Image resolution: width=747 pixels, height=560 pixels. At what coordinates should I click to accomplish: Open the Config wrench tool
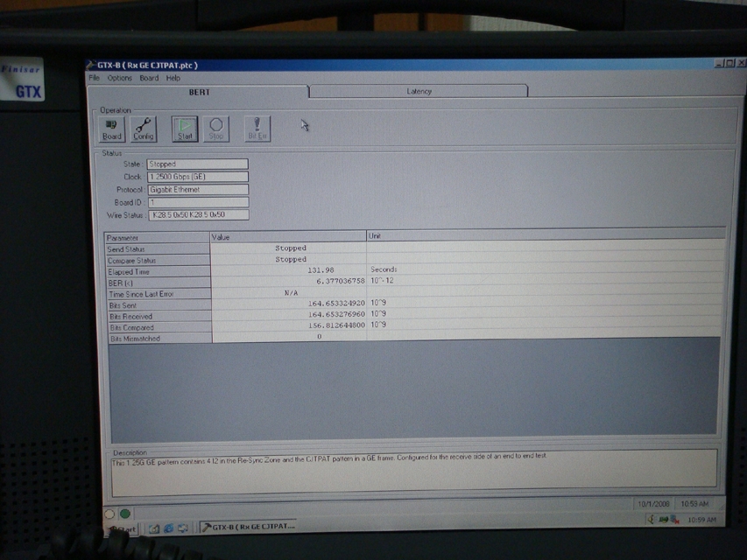coord(144,129)
